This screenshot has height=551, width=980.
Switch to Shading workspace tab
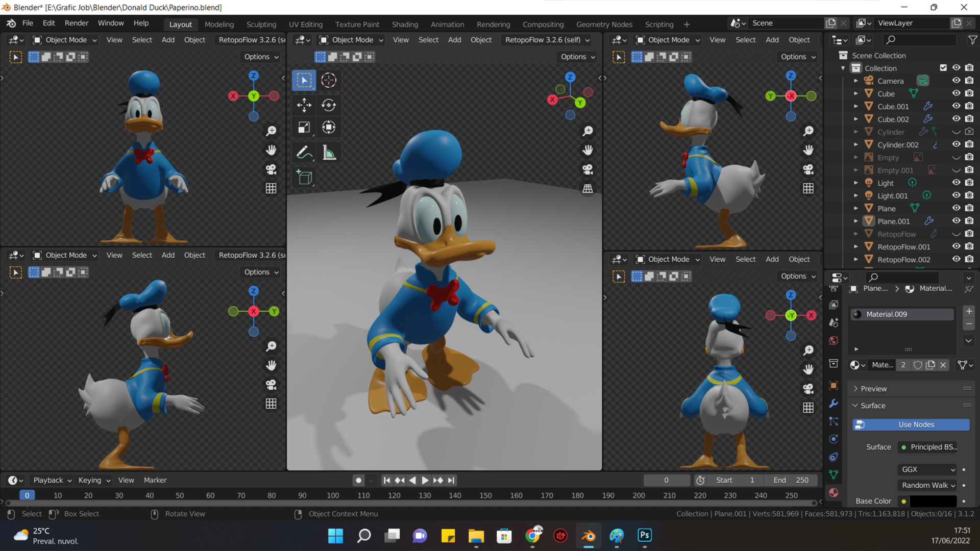(405, 24)
